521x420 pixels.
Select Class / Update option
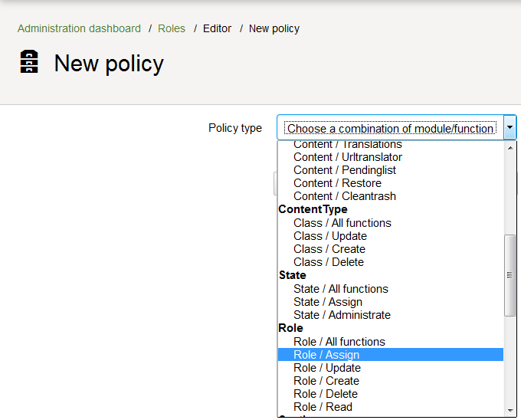tap(391, 236)
